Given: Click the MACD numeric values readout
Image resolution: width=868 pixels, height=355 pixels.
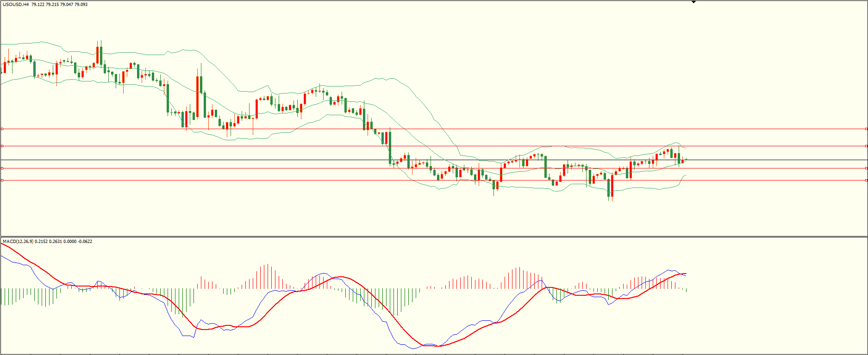Looking at the screenshot, I should point(63,242).
